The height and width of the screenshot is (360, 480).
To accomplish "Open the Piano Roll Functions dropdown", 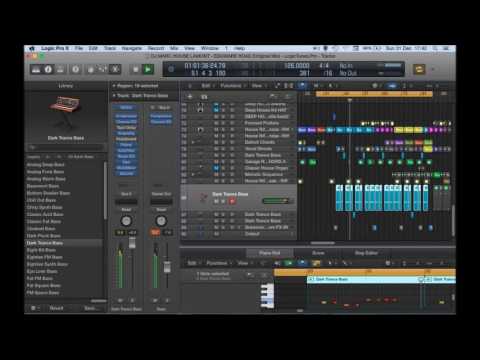I will tap(218, 263).
